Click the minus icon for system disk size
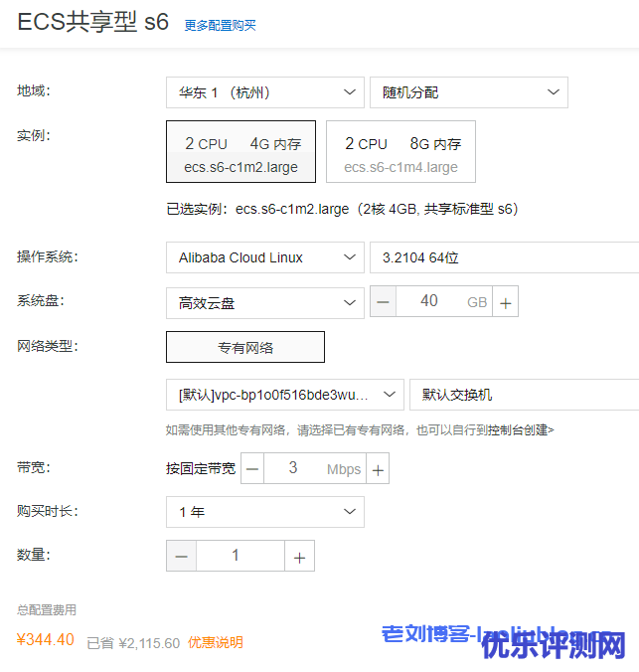Screen dimensions: 639x672 [x=384, y=302]
